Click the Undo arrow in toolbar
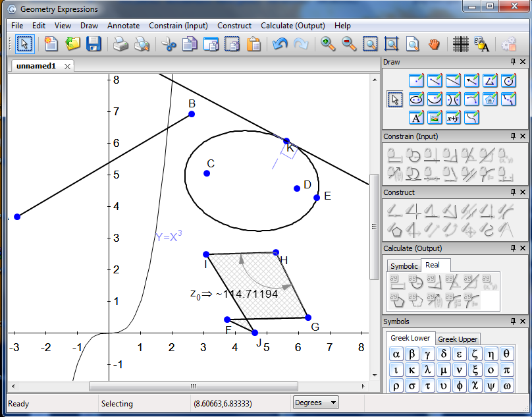 click(x=280, y=44)
